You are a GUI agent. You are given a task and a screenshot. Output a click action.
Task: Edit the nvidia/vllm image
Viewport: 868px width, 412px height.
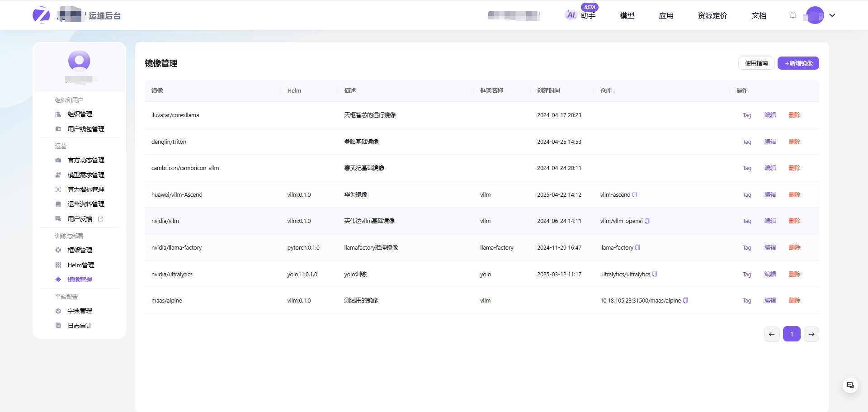770,221
